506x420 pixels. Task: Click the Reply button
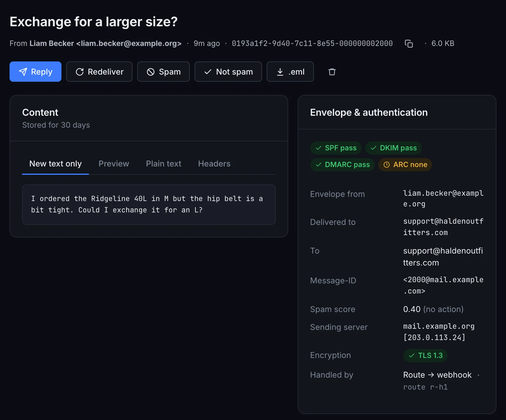pyautogui.click(x=36, y=72)
